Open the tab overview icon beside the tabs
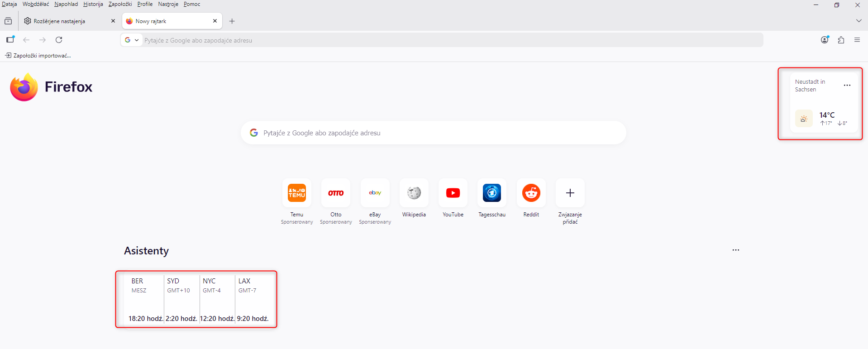The image size is (868, 349). point(8,21)
